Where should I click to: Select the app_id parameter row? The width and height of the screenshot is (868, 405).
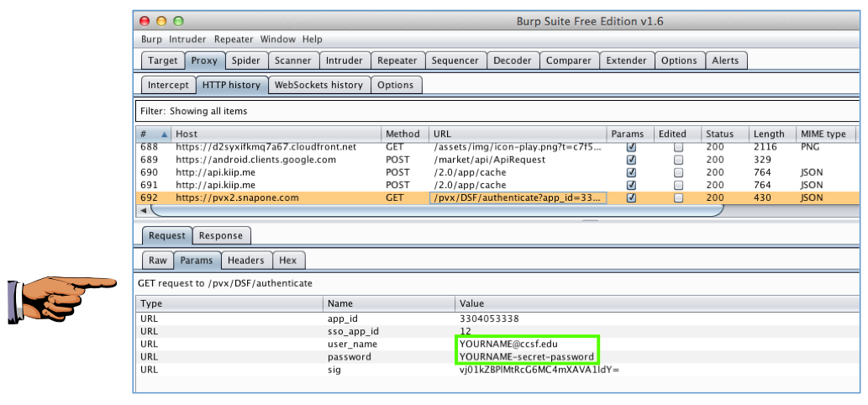tap(497, 318)
